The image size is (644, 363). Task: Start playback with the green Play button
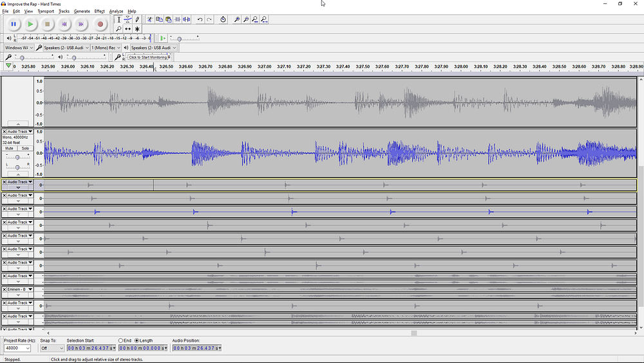pos(30,25)
